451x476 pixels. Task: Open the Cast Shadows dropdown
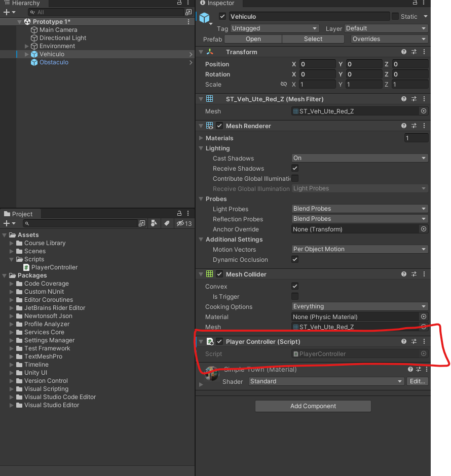click(x=360, y=158)
